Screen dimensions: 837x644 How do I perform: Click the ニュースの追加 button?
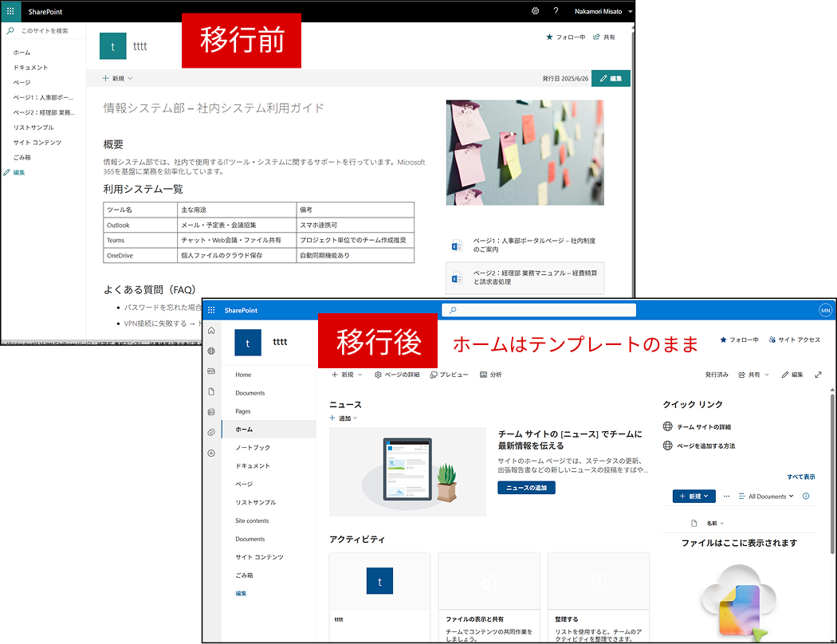pos(526,488)
